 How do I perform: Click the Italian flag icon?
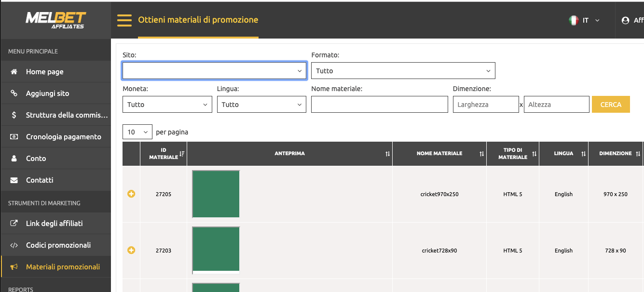click(x=574, y=20)
